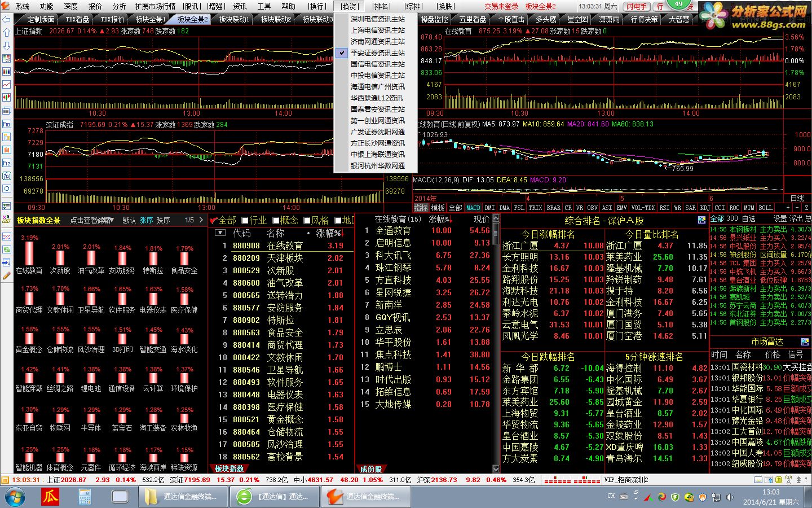
Task: Click the 闪电手 button
Action: [x=637, y=6]
